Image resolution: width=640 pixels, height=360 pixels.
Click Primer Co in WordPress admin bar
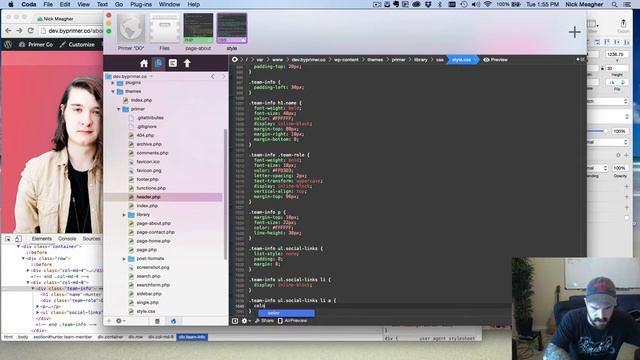click(36, 44)
